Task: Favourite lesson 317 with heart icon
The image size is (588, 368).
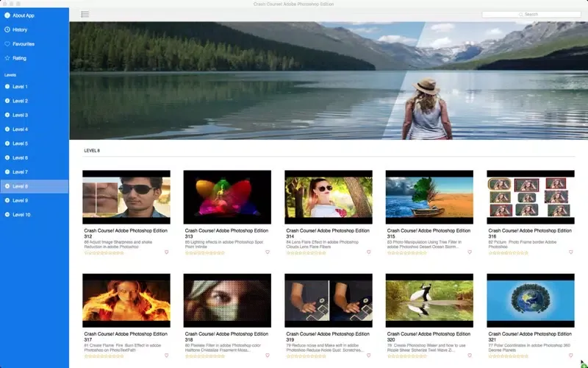Action: [x=167, y=355]
